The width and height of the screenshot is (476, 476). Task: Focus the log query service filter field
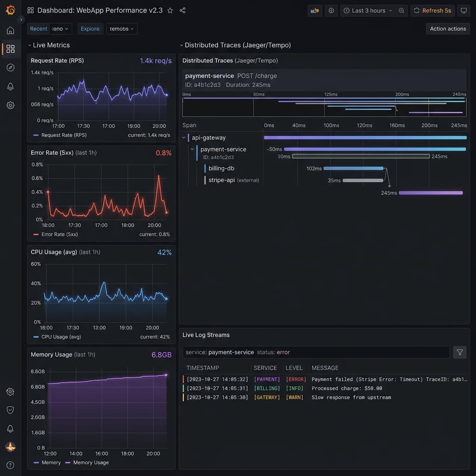click(316, 352)
